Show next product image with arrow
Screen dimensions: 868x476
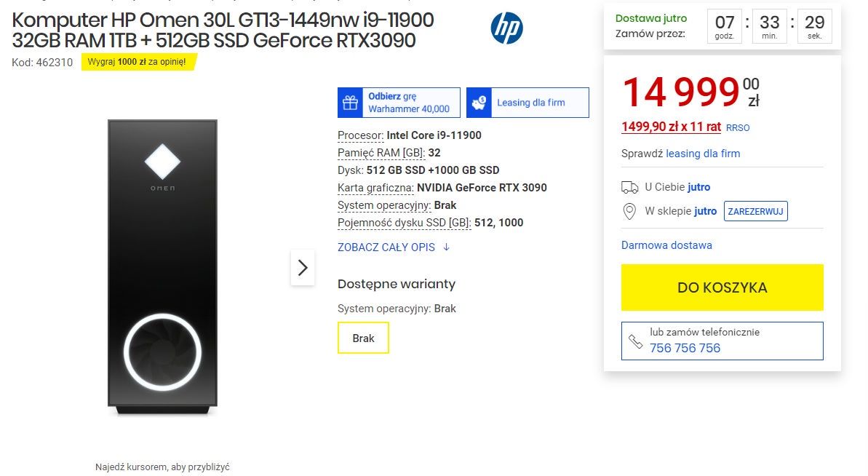click(303, 268)
